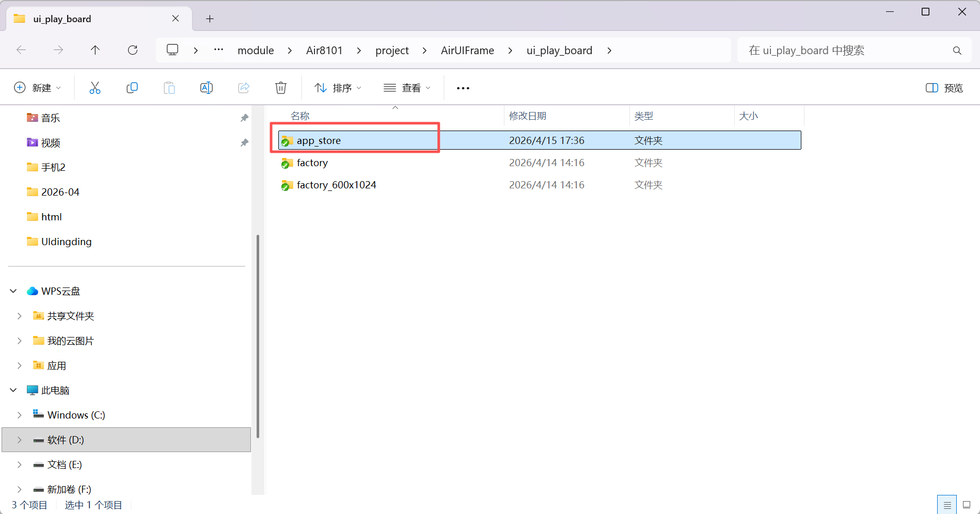Expand hidden path ellipsis in address bar
Viewport: 980px width, 514px height.
(x=219, y=50)
